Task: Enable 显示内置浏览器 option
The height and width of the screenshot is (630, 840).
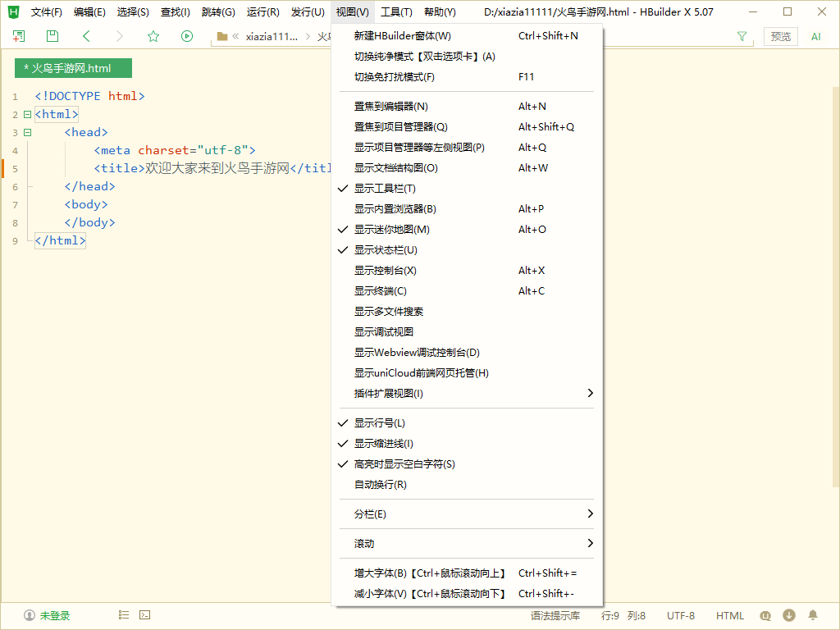Action: tap(466, 209)
